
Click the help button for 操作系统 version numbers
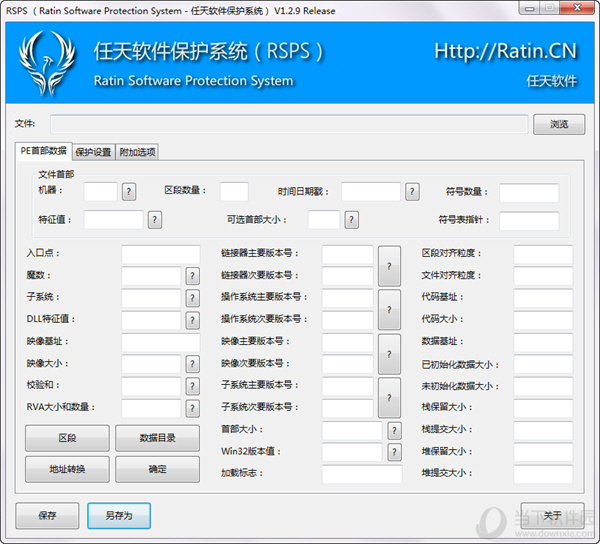[389, 309]
